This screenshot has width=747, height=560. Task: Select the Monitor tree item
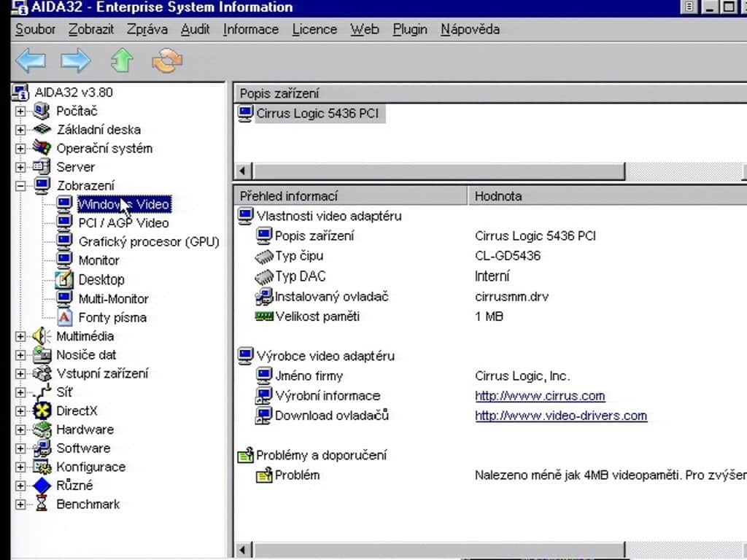click(99, 260)
